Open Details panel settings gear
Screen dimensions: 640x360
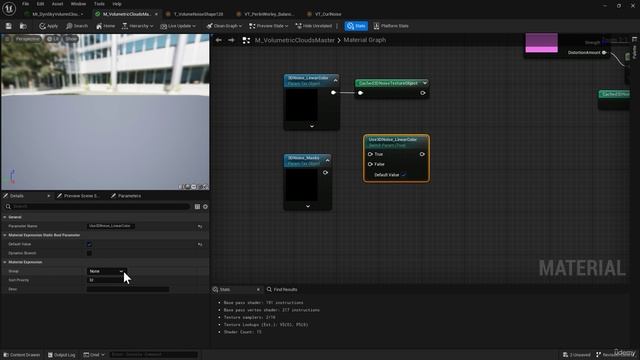pos(205,207)
